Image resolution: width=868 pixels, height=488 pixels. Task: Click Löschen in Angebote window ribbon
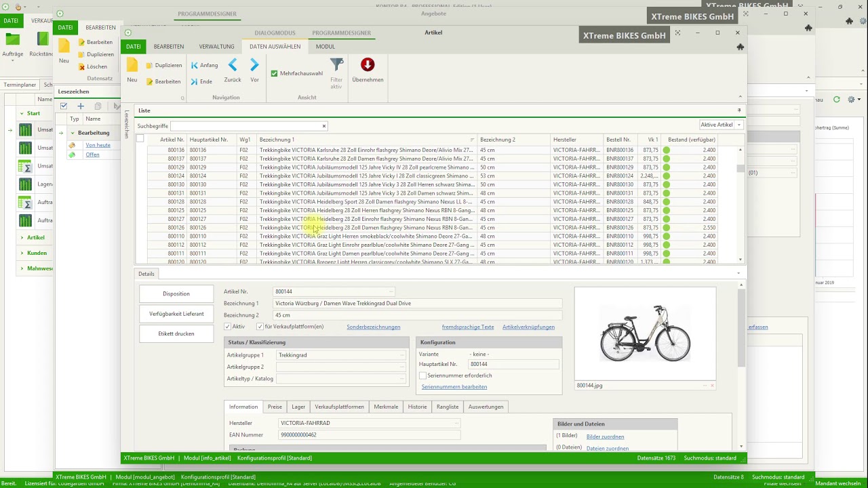click(x=92, y=66)
